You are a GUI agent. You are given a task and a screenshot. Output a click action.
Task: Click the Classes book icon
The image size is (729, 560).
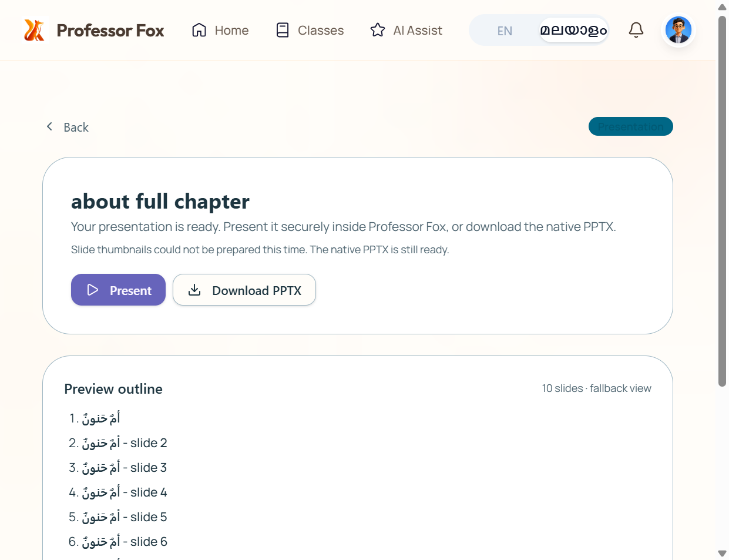coord(283,30)
